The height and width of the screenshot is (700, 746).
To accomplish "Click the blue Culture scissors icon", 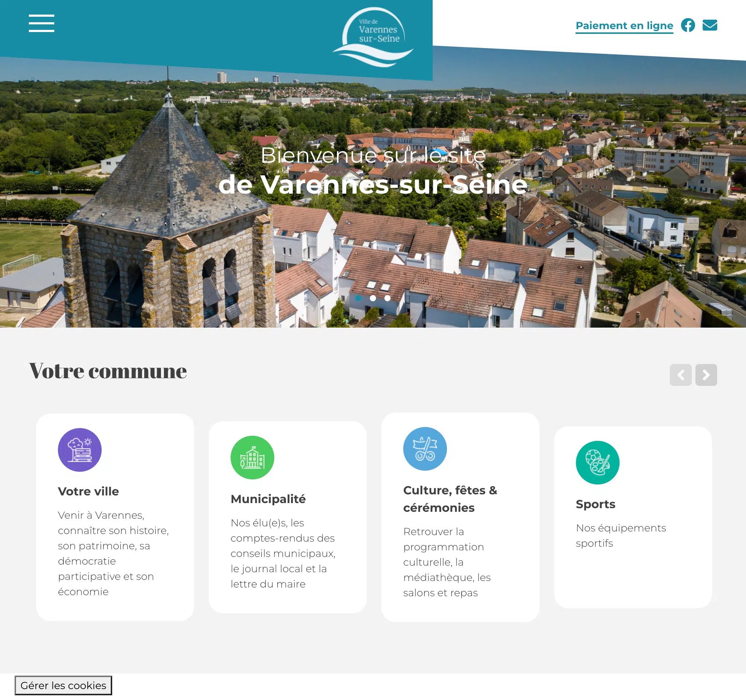I will tap(425, 448).
